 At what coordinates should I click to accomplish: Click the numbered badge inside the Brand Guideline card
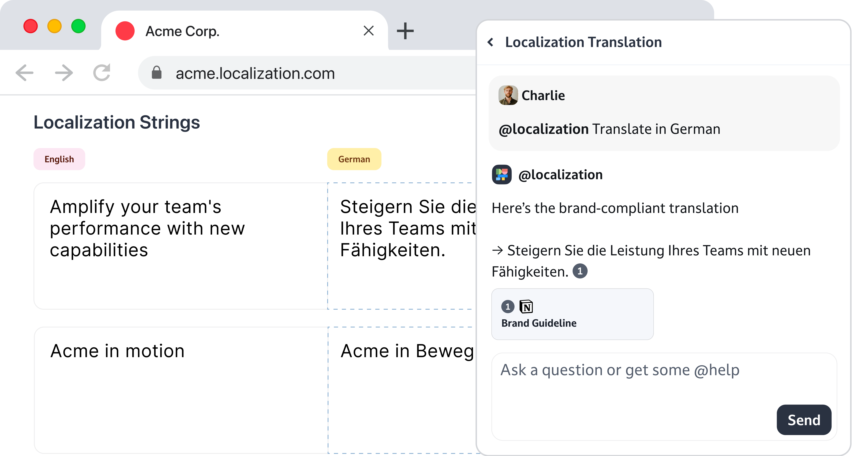coord(508,307)
